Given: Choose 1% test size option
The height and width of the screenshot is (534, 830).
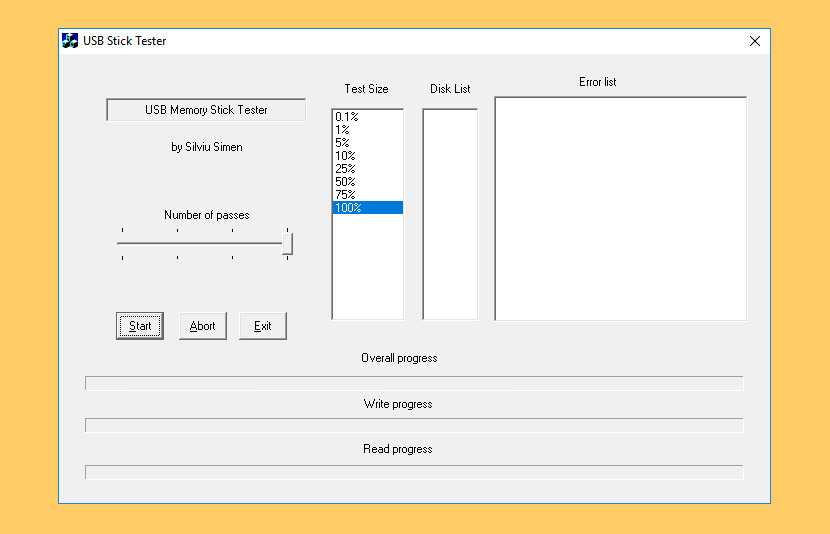Looking at the screenshot, I should point(343,130).
